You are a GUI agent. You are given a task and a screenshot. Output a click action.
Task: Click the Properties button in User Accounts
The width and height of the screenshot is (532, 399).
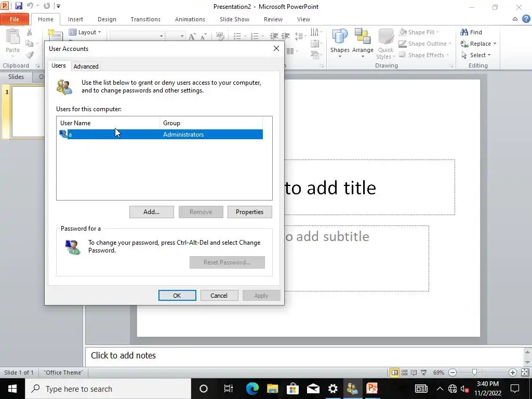tap(250, 212)
